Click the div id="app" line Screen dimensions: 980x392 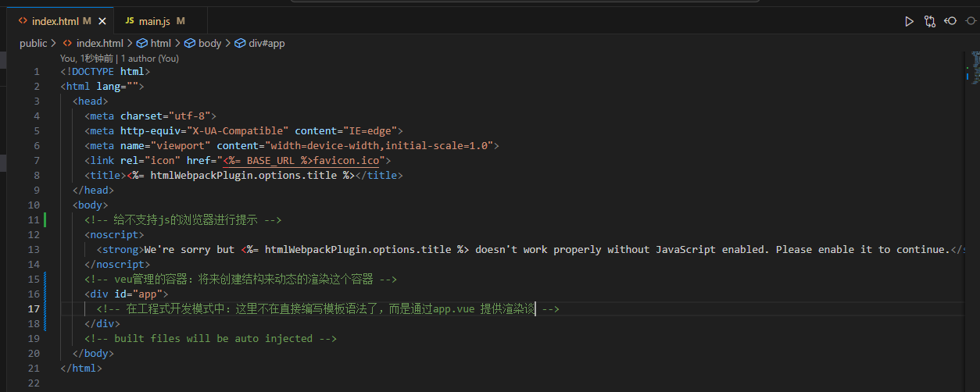click(x=127, y=294)
